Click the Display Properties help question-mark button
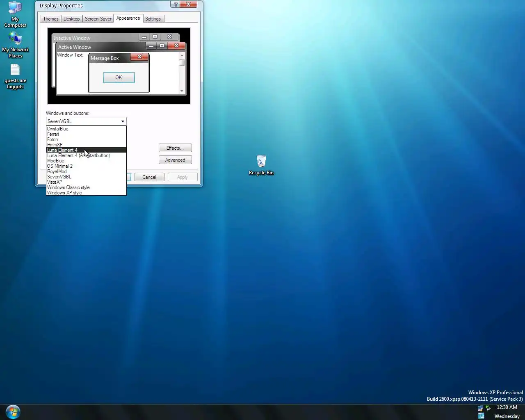 (176, 5)
